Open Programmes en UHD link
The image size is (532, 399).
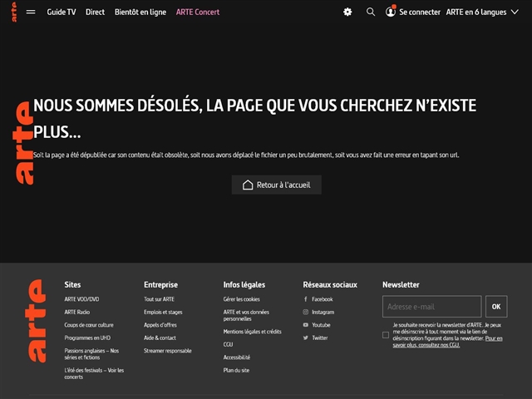tap(87, 338)
